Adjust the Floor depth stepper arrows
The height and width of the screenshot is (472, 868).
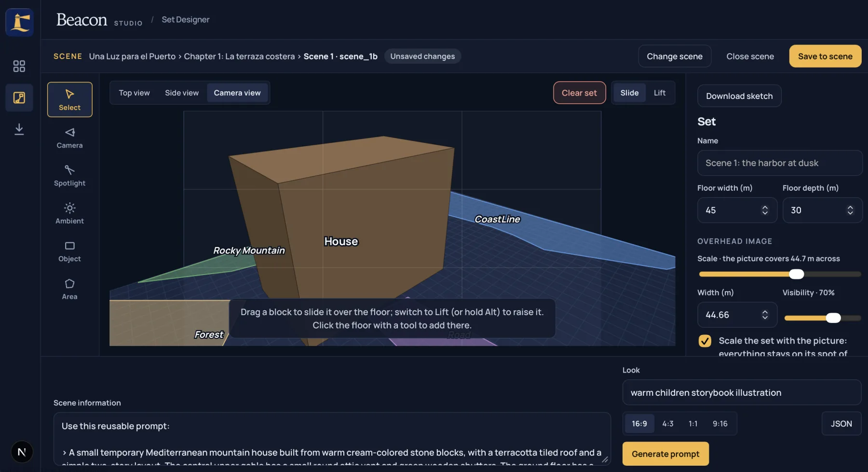850,210
